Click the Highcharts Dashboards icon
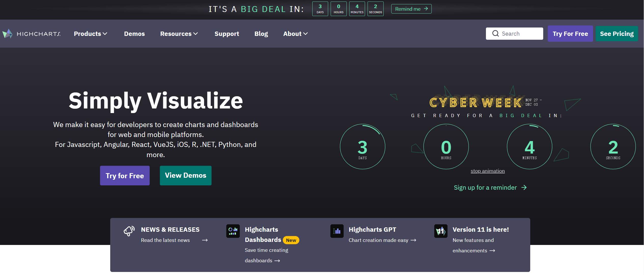The height and width of the screenshot is (275, 644). (x=233, y=231)
